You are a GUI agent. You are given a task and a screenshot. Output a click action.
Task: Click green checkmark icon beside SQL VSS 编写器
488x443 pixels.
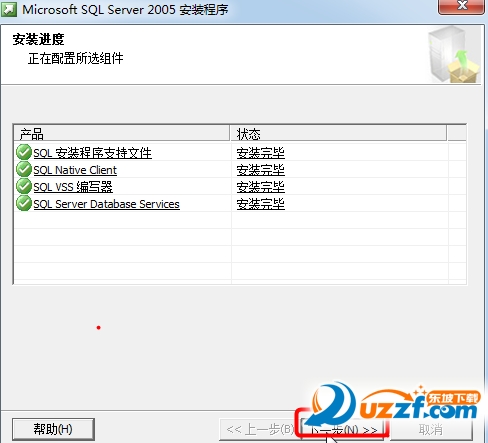(x=24, y=186)
